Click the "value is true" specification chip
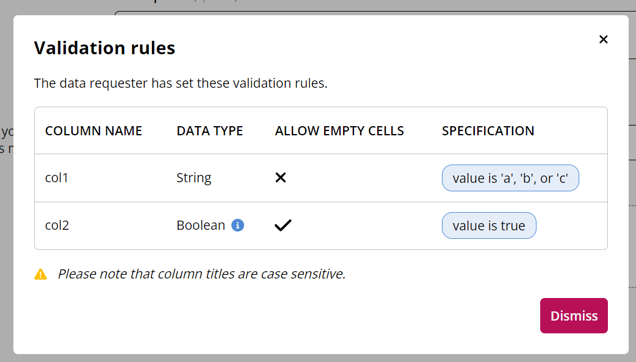The height and width of the screenshot is (362, 636). click(x=489, y=225)
